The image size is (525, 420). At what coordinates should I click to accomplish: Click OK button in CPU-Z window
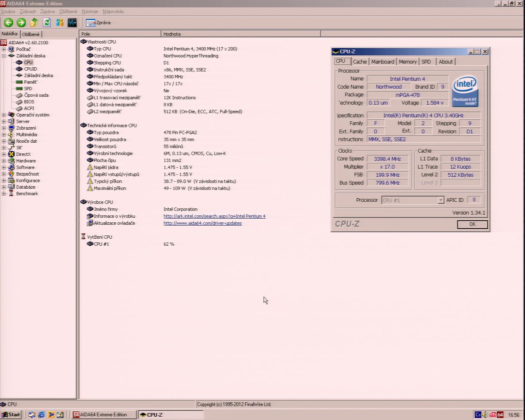pyautogui.click(x=472, y=224)
